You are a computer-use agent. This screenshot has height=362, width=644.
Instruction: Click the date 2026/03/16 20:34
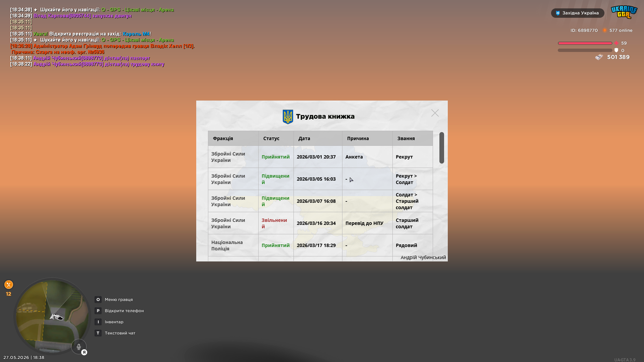tap(316, 223)
